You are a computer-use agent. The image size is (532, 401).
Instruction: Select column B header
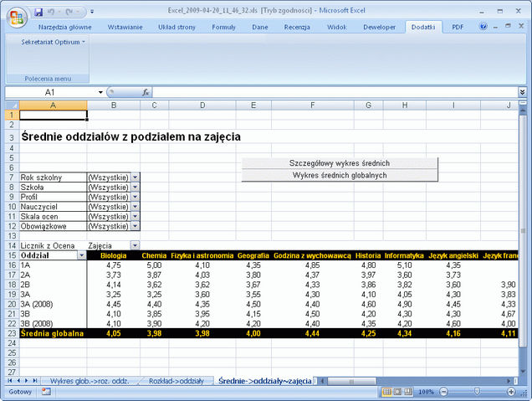click(x=114, y=105)
